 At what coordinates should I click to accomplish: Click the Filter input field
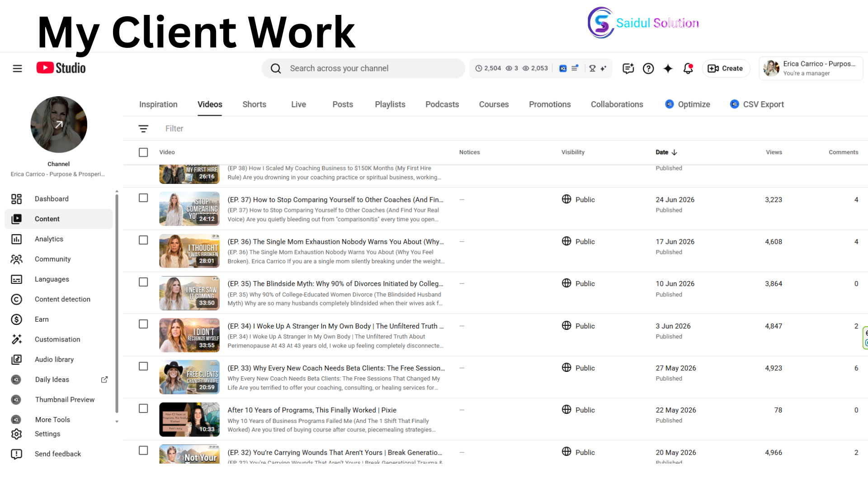tap(174, 129)
